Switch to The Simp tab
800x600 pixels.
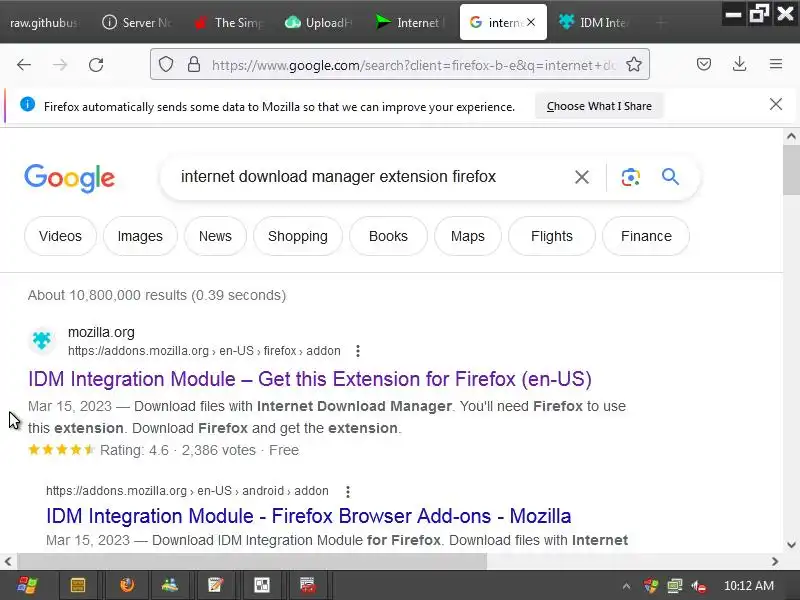[229, 22]
